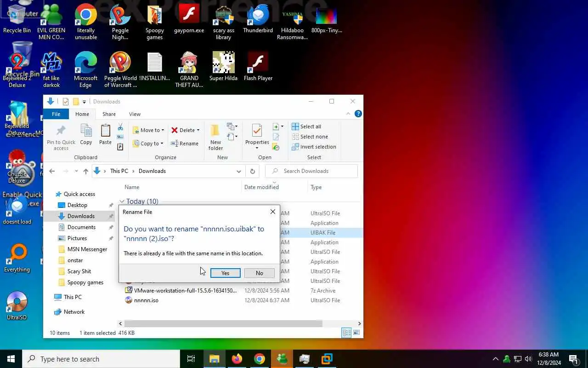Open Task View from taskbar
588x368 pixels.
pos(191,359)
